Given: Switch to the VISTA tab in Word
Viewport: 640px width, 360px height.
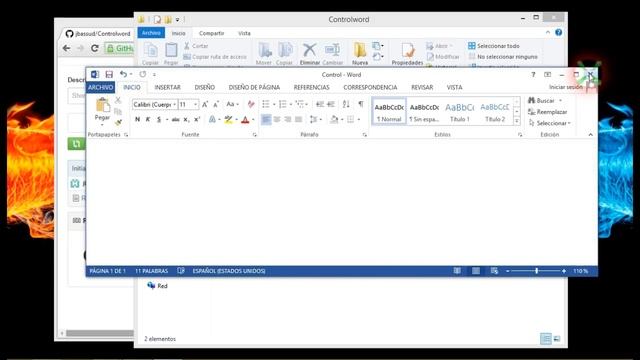Looking at the screenshot, I should click(454, 87).
